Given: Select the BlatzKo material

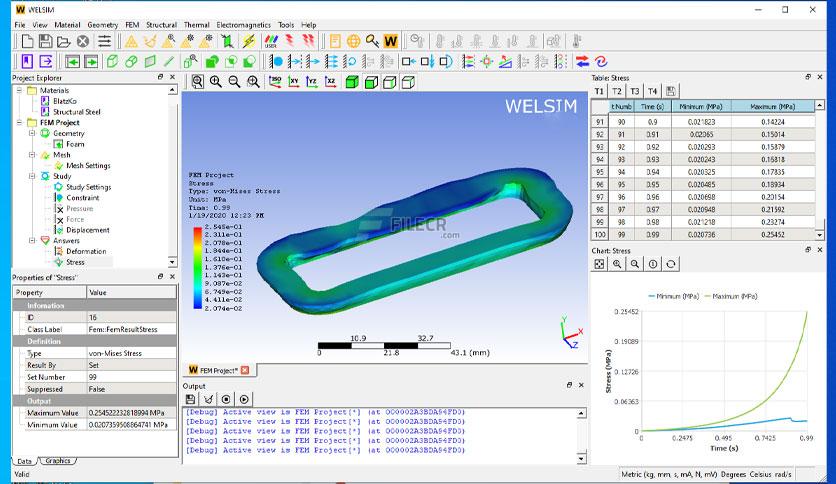Looking at the screenshot, I should tap(65, 101).
